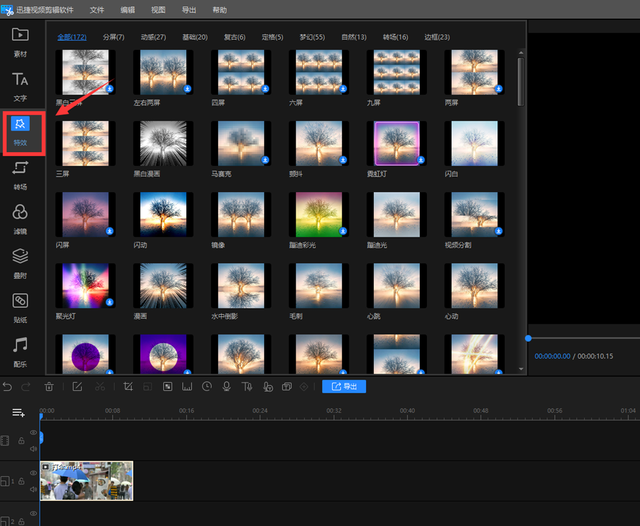The width and height of the screenshot is (640, 526).
Task: Select the 水中倒影 effect thumbnail
Action: click(x=241, y=286)
